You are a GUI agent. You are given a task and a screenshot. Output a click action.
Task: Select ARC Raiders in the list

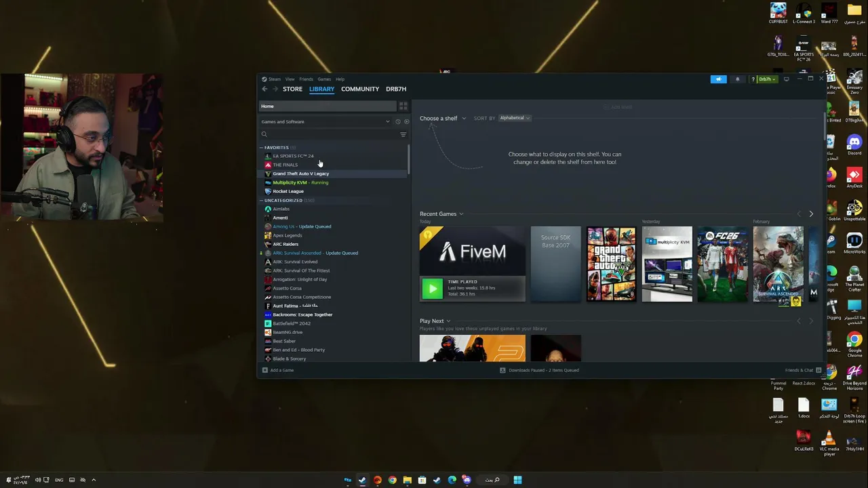[285, 244]
